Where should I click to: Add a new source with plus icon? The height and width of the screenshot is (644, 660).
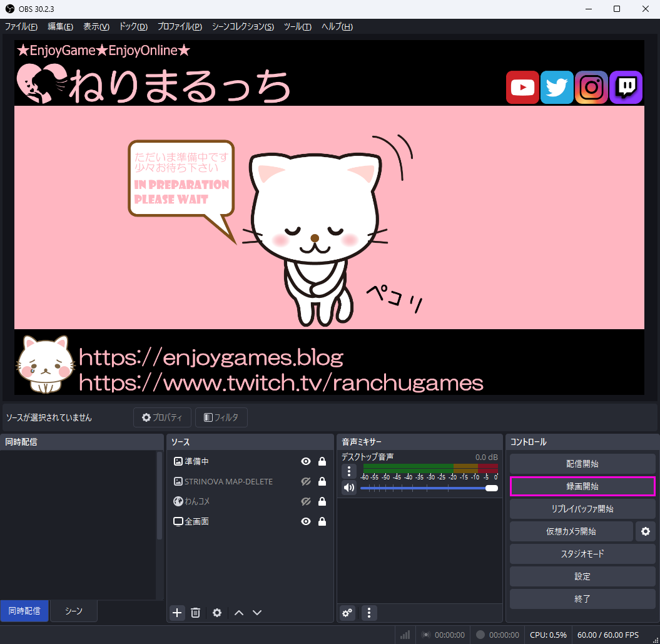[177, 613]
